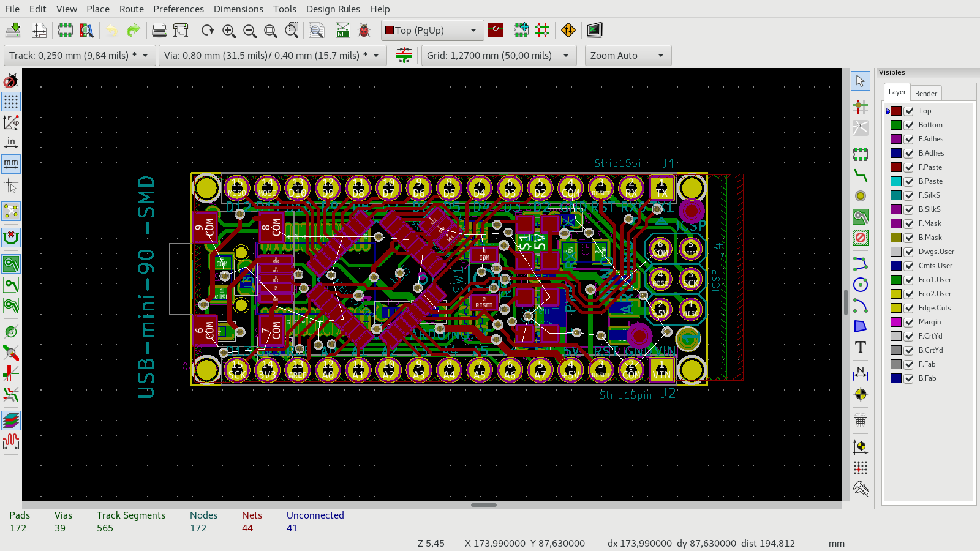The height and width of the screenshot is (551, 980).
Task: Open the Design Rules menu
Action: pyautogui.click(x=333, y=9)
